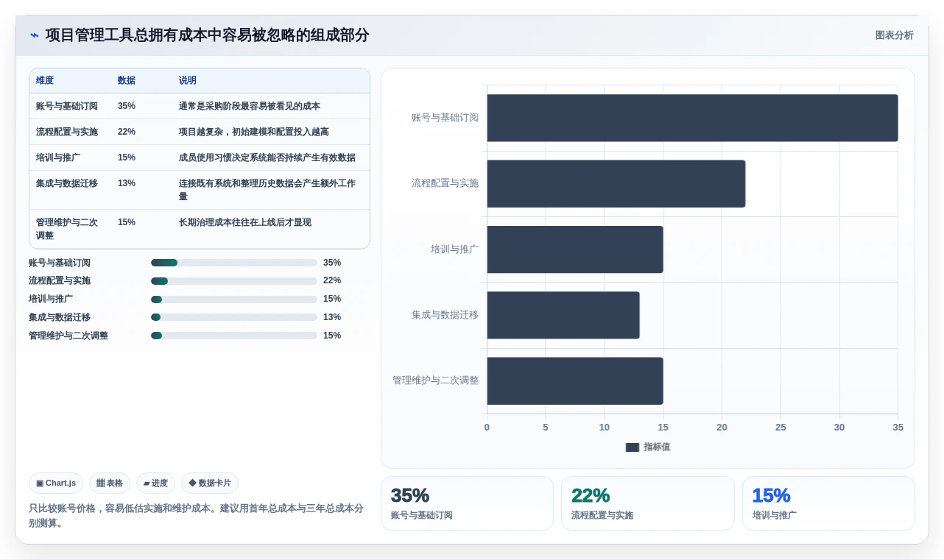Screen dimensions: 944x560
Task: Click the chart bar for 流程配置与实施
Action: click(x=616, y=183)
